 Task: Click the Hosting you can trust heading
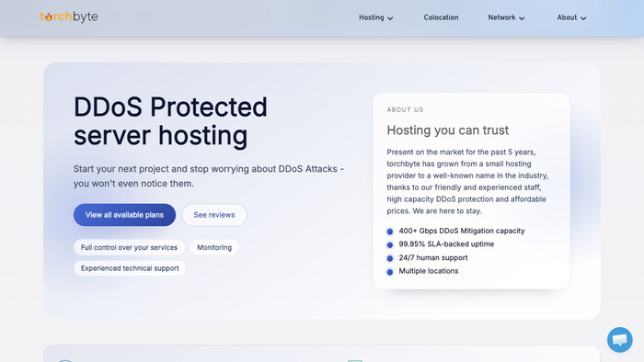point(448,130)
